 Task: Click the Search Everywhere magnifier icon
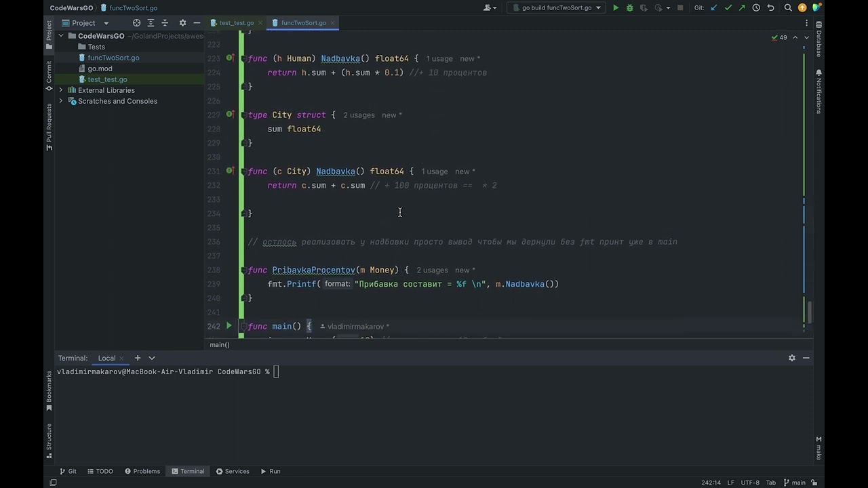[788, 8]
